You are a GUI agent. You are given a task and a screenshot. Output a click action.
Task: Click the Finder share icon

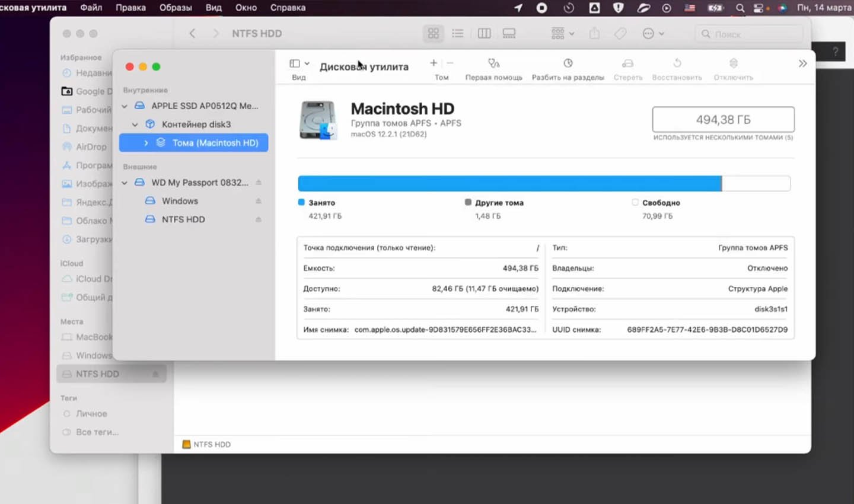click(x=594, y=34)
